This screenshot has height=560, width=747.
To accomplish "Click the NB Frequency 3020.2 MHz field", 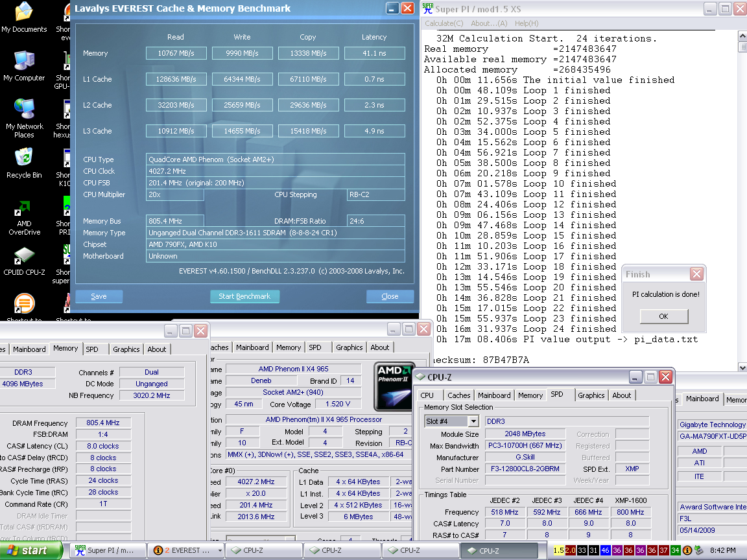I will pyautogui.click(x=152, y=395).
